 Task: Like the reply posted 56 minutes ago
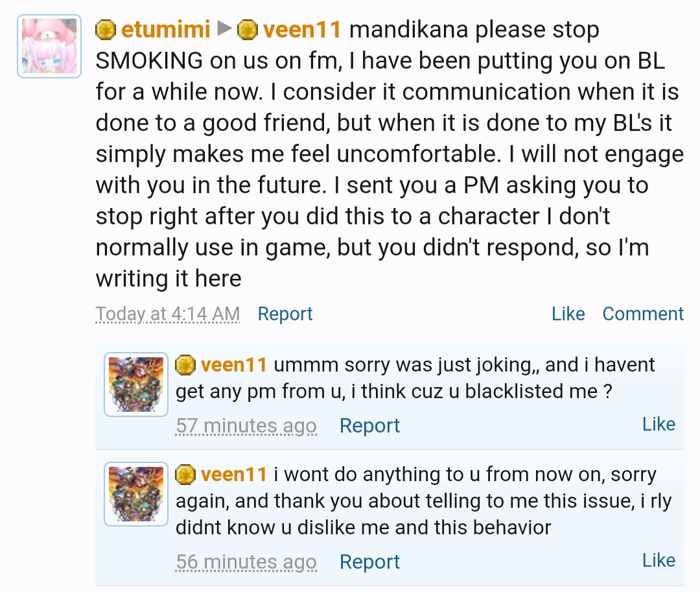pos(659,560)
